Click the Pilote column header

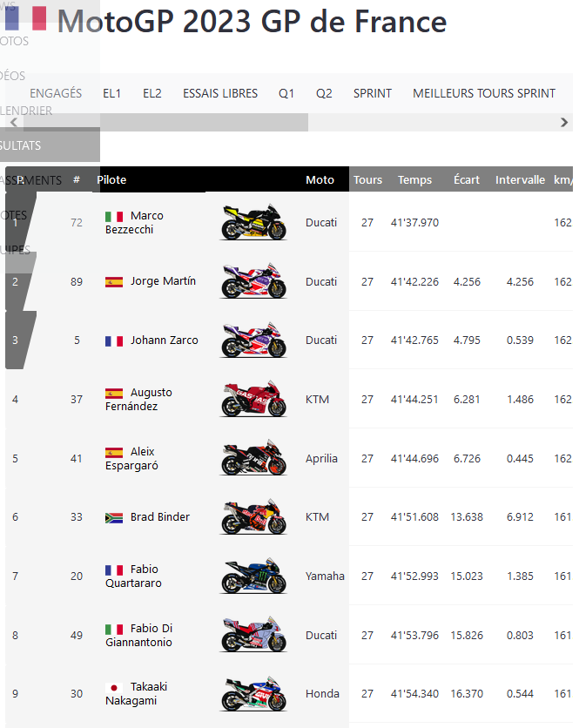[112, 180]
